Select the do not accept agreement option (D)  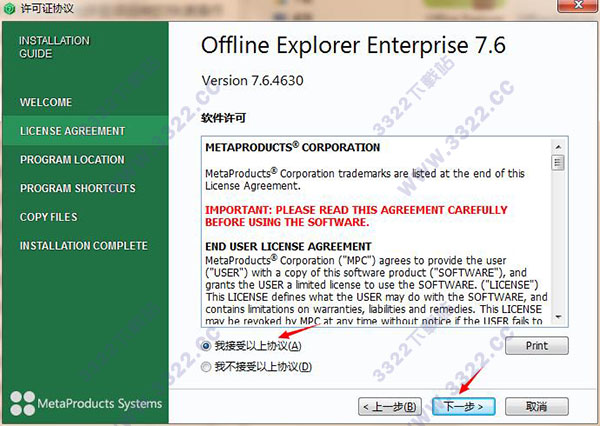pos(206,367)
